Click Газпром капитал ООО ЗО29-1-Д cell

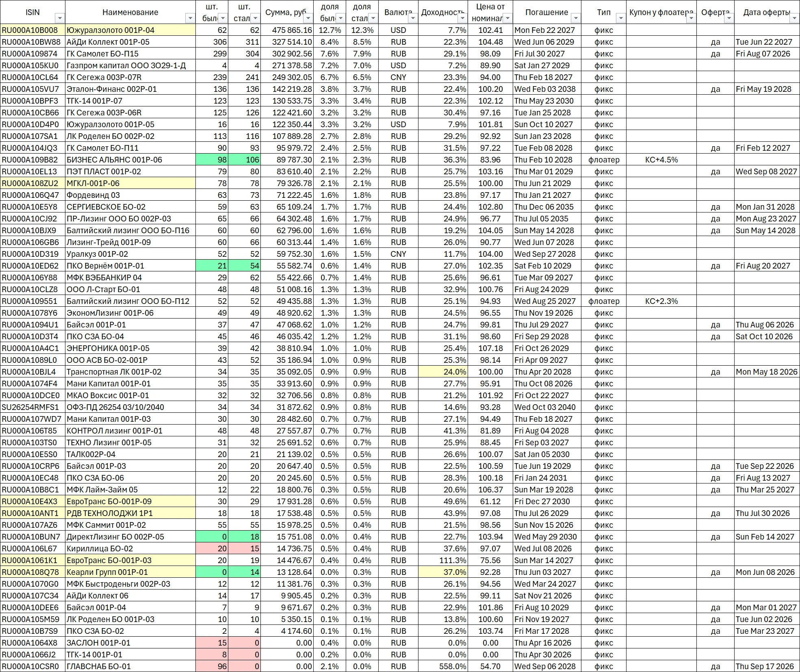[x=130, y=65]
